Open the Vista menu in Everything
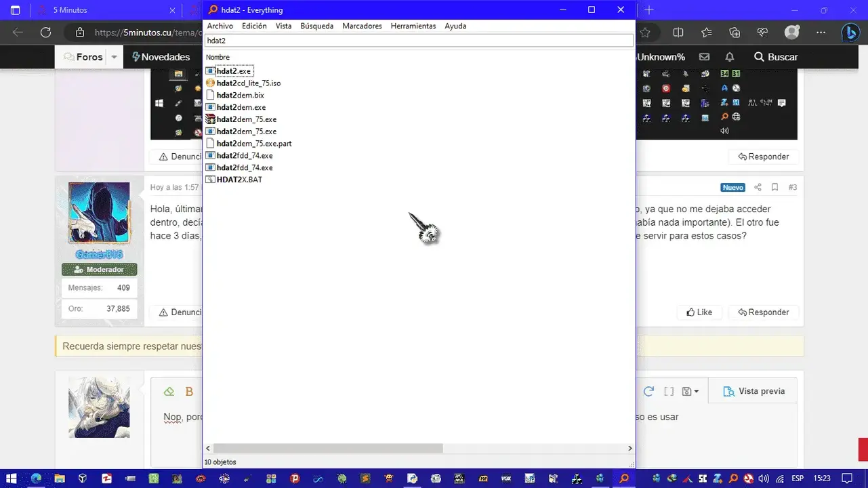 pos(283,26)
